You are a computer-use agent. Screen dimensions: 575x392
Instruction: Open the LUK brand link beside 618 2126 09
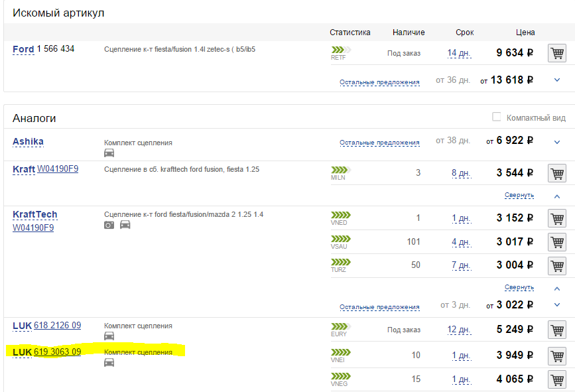pos(22,326)
